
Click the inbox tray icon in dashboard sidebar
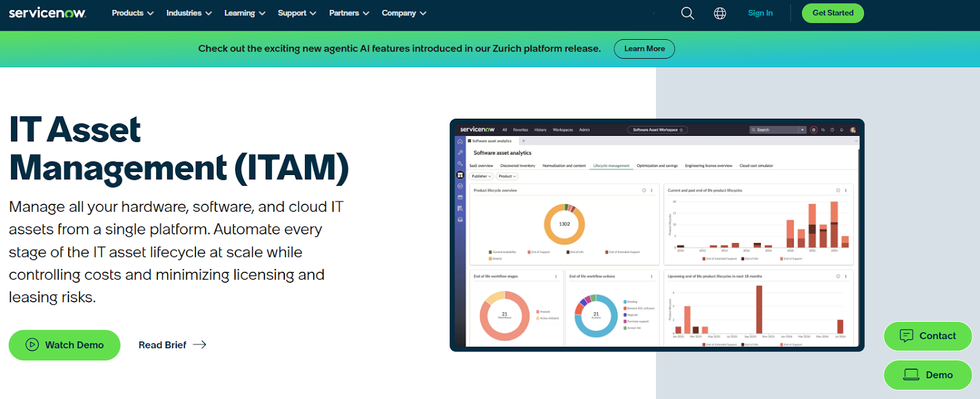coord(460,220)
